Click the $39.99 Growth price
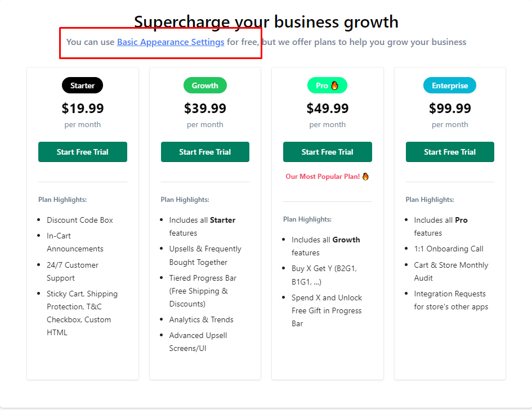 (x=205, y=108)
